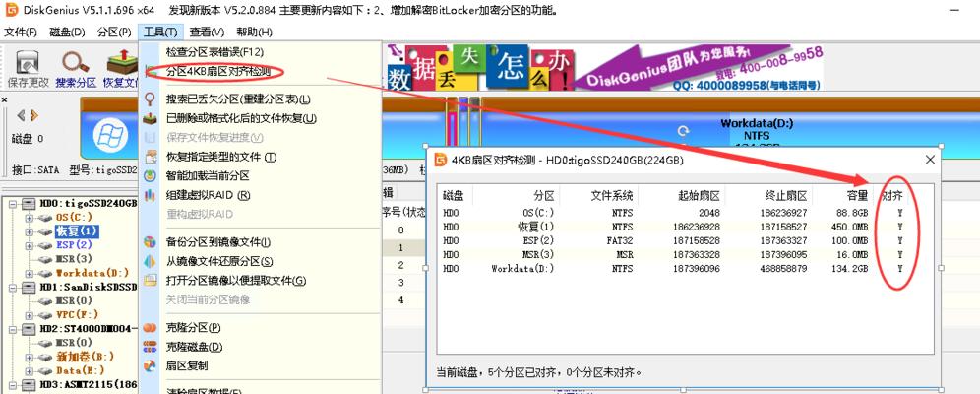Click the HD0 disk drive icon in tree
980x394 pixels.
coord(29,204)
